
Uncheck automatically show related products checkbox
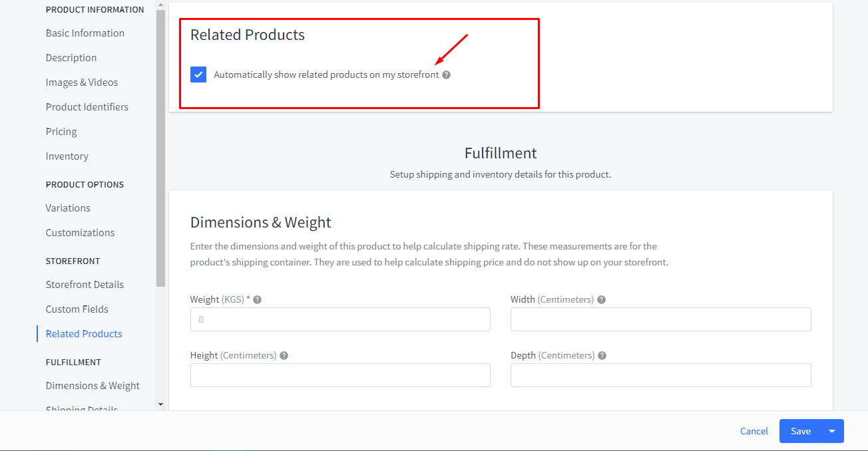(198, 75)
